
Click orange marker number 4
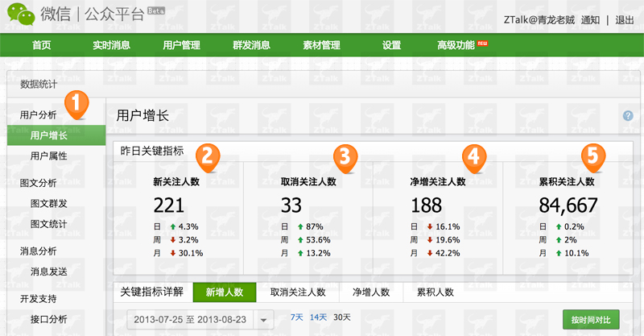tap(475, 155)
